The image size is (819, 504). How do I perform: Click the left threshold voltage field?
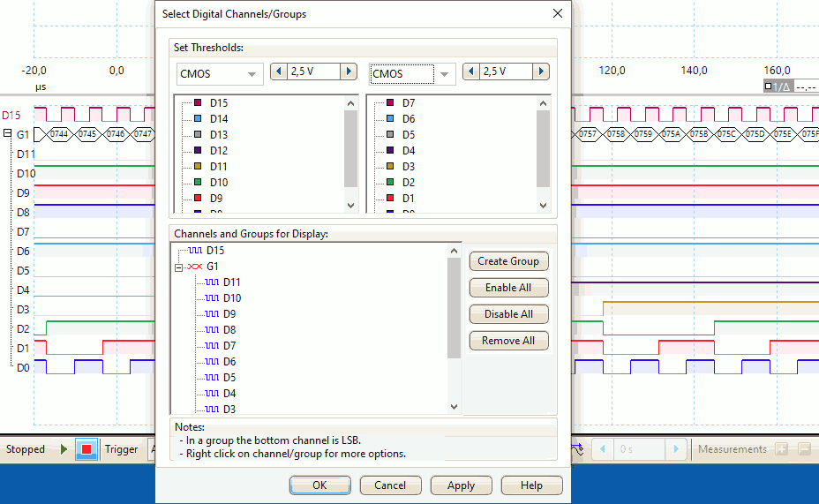coord(313,72)
